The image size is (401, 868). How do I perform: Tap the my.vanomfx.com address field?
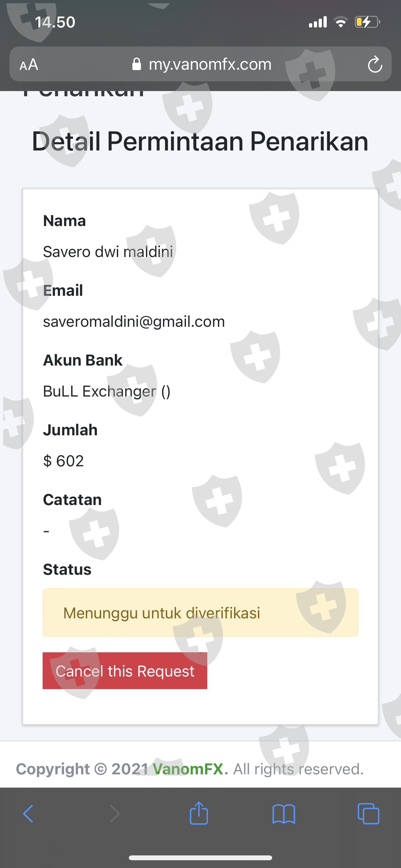point(210,64)
